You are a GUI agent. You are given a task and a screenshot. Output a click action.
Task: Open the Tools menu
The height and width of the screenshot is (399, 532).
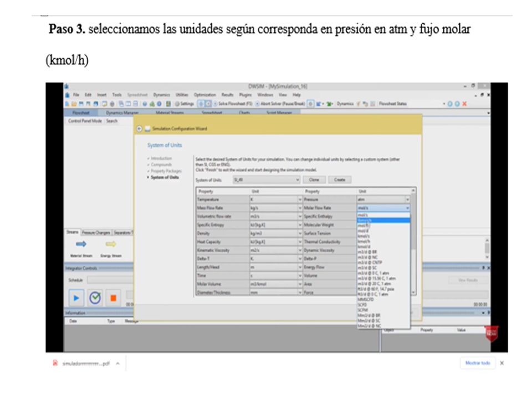coord(117,95)
